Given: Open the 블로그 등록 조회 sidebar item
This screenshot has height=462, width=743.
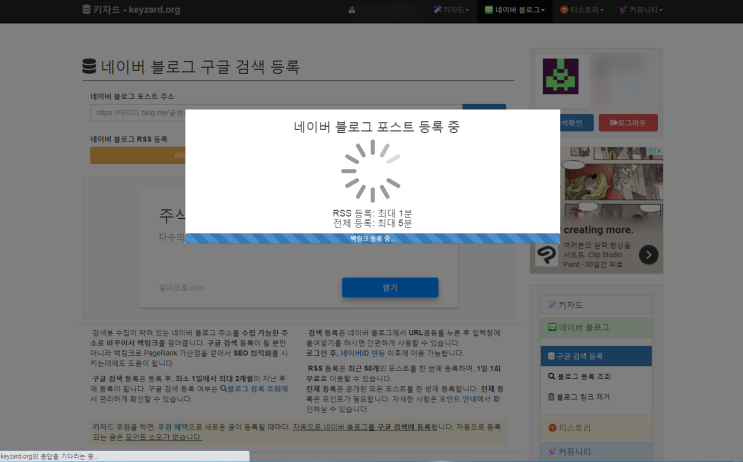Looking at the screenshot, I should (x=596, y=376).
